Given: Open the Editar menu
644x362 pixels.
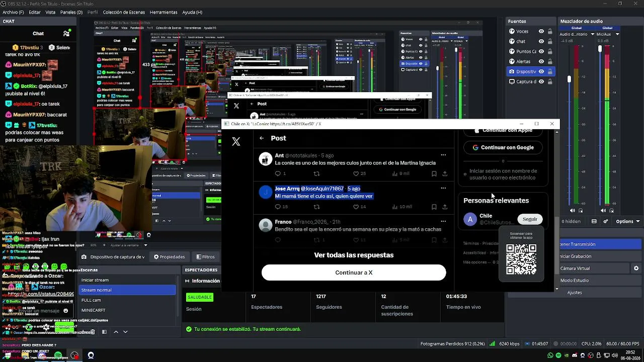Looking at the screenshot, I should coord(35,12).
